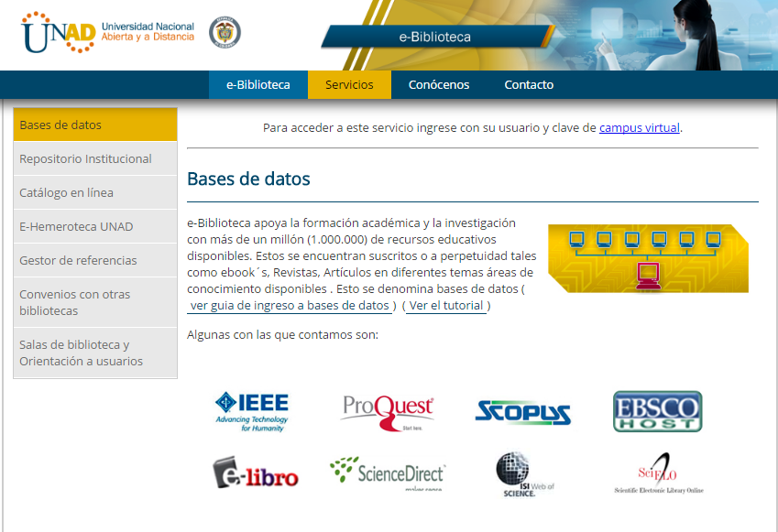
Task: Click the e-Biblioteca header banner title
Action: point(435,37)
